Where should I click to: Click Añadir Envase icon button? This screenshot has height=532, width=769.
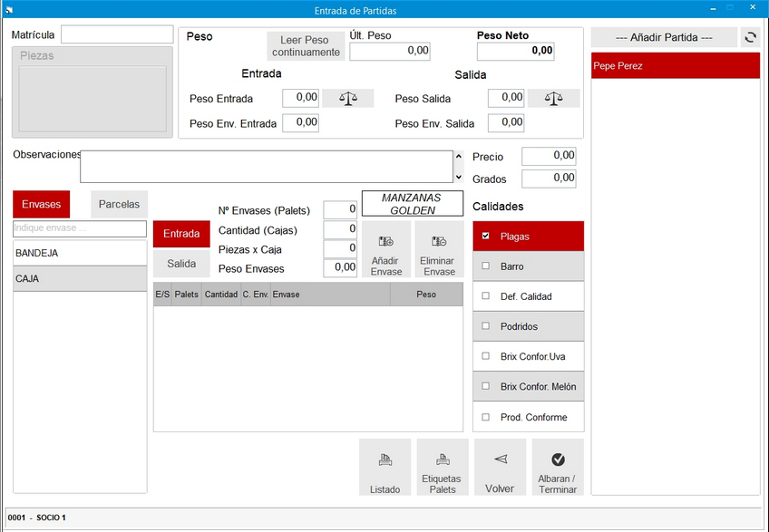click(386, 249)
